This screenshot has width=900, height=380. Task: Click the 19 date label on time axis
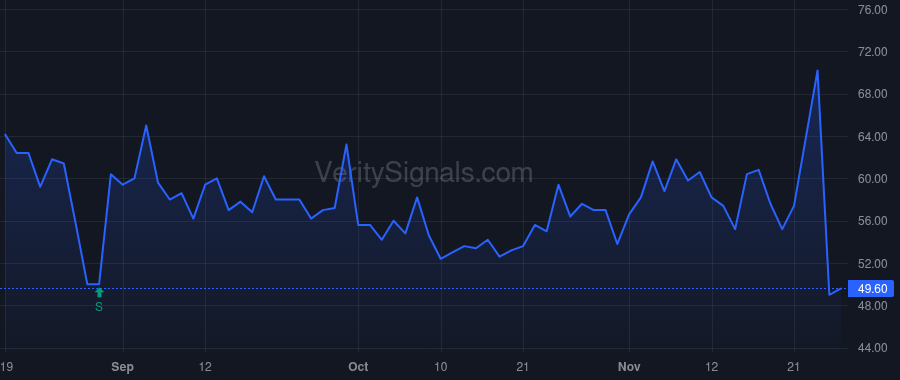(x=6, y=367)
